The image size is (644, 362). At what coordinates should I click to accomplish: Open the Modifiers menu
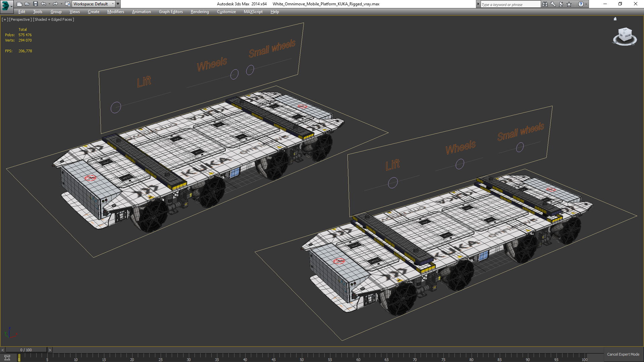(x=115, y=12)
